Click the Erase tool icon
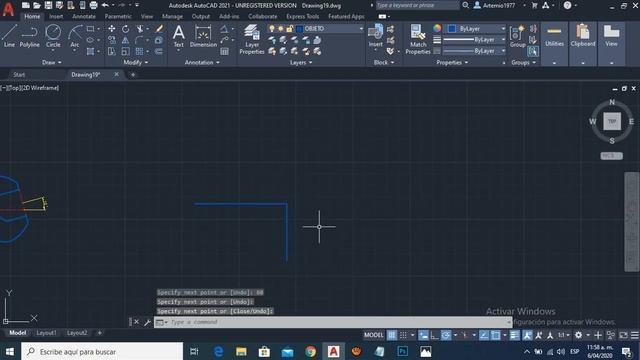Image resolution: width=640 pixels, height=360 pixels. click(x=159, y=29)
